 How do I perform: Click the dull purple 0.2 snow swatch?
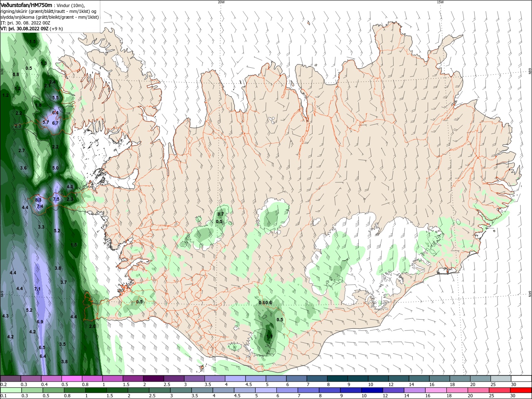click(x=11, y=379)
